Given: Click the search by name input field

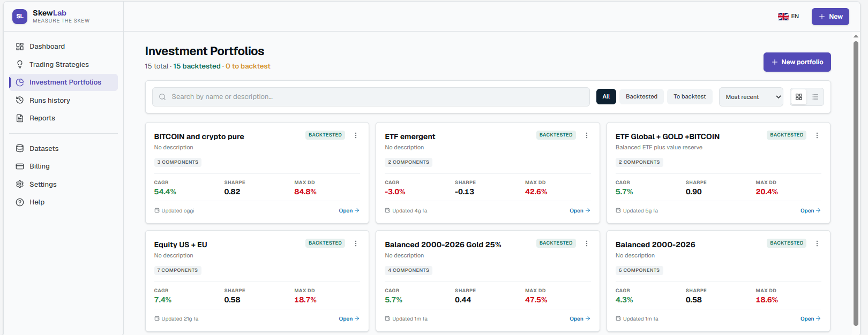Looking at the screenshot, I should point(371,97).
